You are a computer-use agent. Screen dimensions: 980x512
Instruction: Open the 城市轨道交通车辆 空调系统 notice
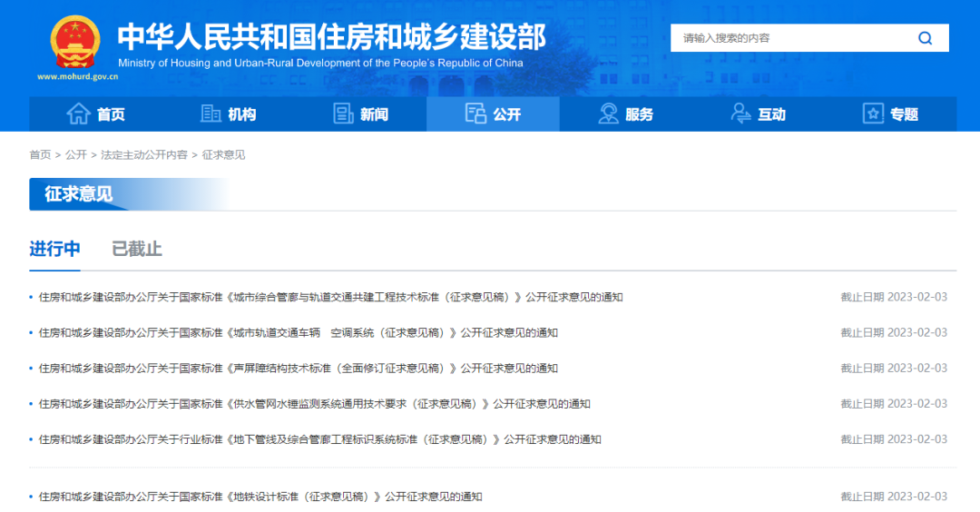(299, 332)
